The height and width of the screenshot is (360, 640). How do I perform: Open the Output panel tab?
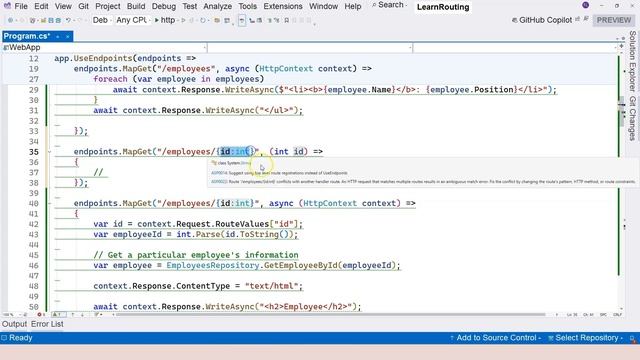tap(14, 324)
